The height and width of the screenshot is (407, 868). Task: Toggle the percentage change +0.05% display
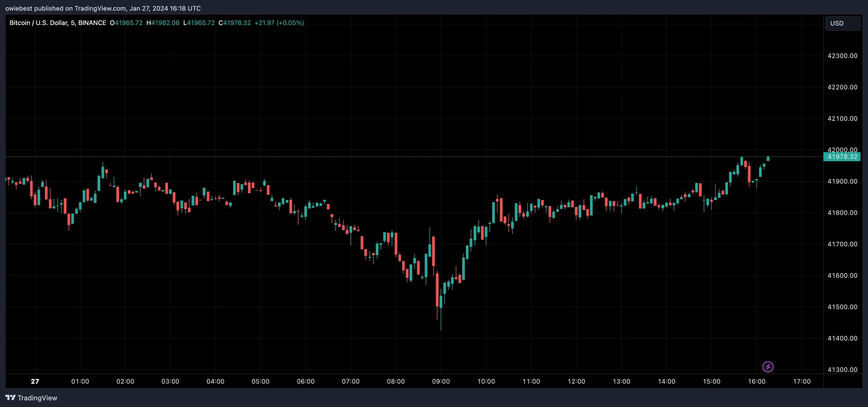(x=290, y=23)
